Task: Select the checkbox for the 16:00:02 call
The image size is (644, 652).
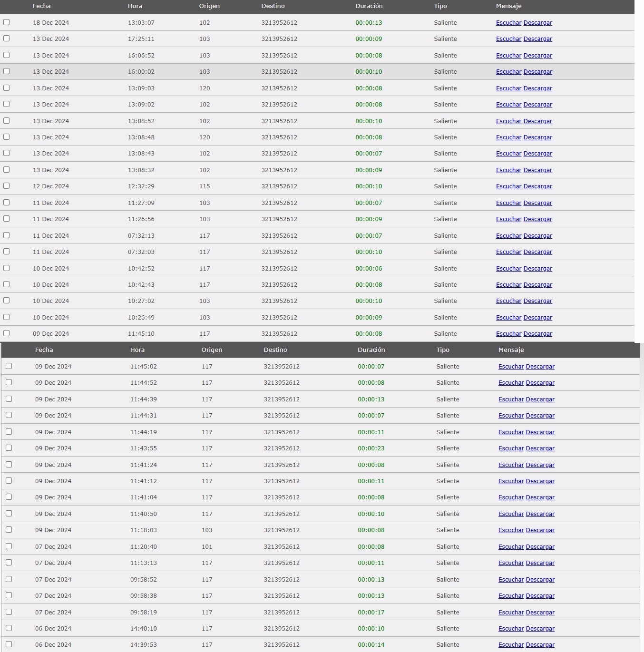Action: [x=6, y=71]
